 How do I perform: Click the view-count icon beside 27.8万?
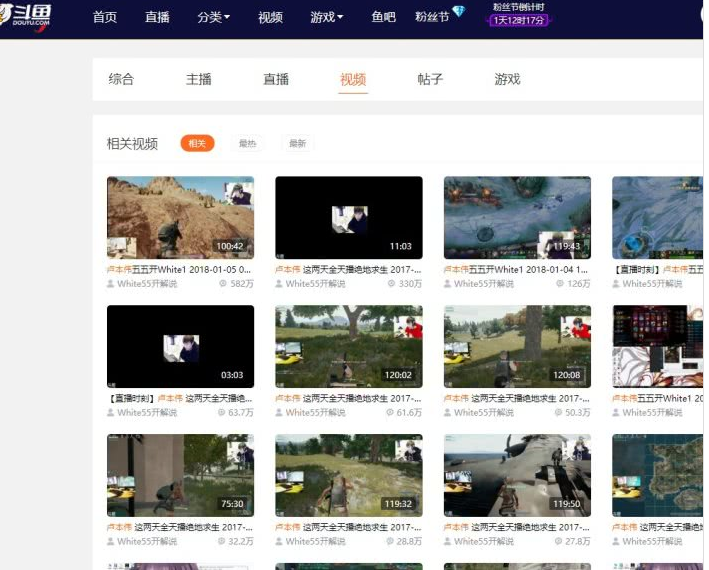coord(558,542)
